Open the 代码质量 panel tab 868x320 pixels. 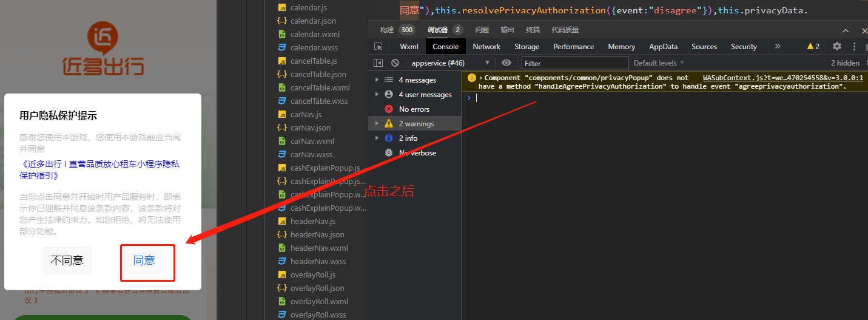[x=565, y=30]
